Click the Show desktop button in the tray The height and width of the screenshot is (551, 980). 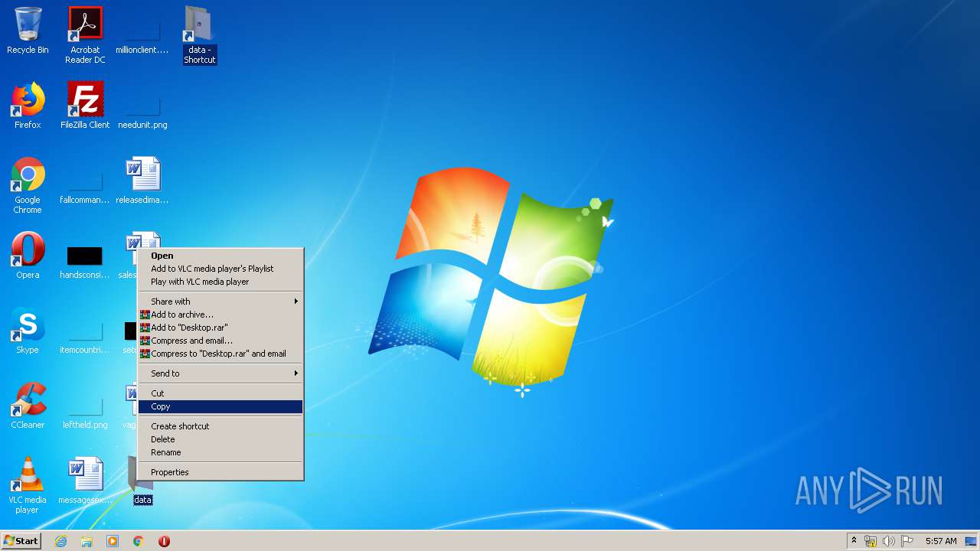972,541
